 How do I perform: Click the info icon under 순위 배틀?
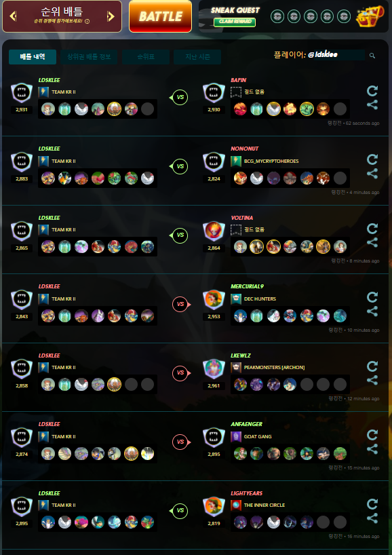tap(87, 21)
